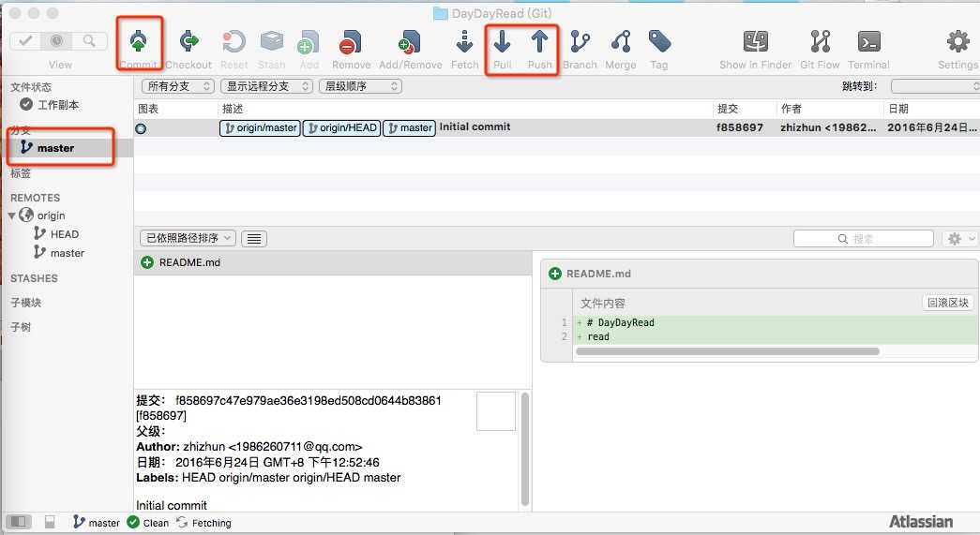Push commits with the Push icon
Screen dimensions: 980x535
click(x=539, y=42)
